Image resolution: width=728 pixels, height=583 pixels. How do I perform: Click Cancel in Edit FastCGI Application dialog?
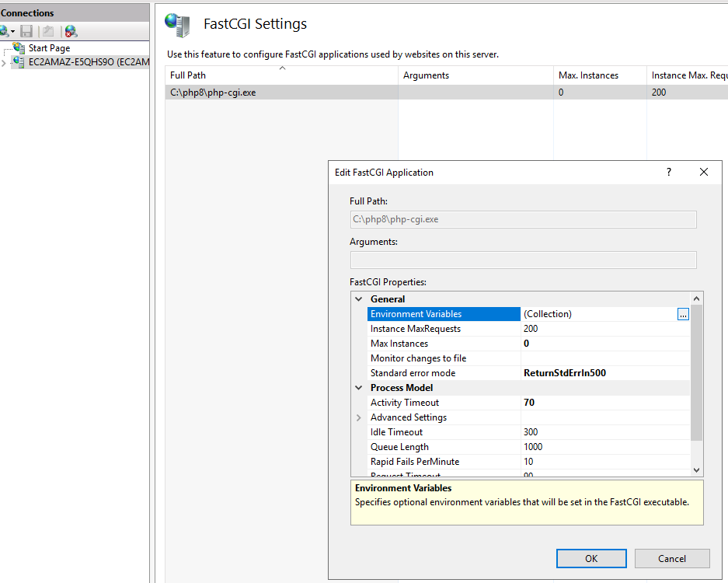pyautogui.click(x=672, y=558)
